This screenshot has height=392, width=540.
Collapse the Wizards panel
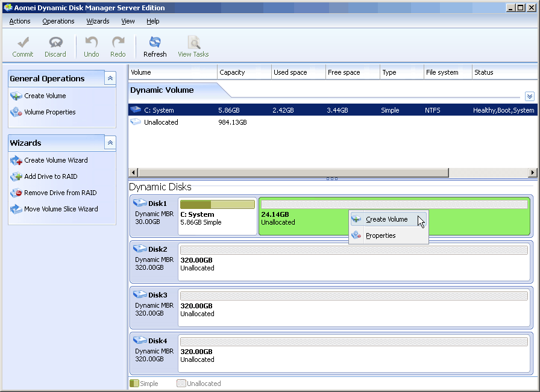point(110,143)
